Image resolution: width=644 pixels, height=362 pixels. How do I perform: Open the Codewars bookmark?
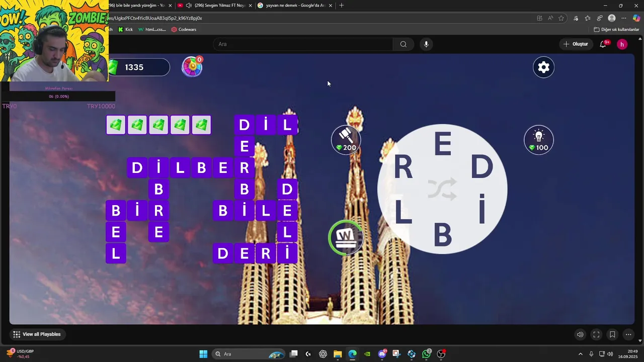tap(184, 30)
